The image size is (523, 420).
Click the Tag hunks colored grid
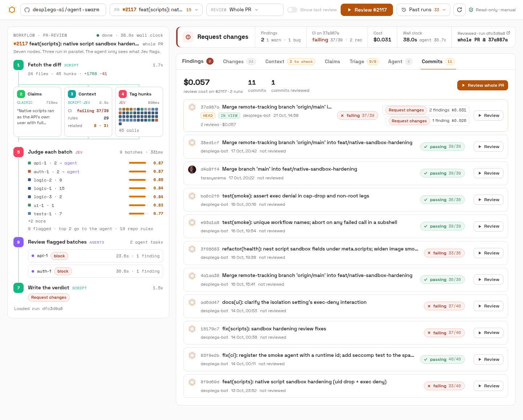point(138,116)
